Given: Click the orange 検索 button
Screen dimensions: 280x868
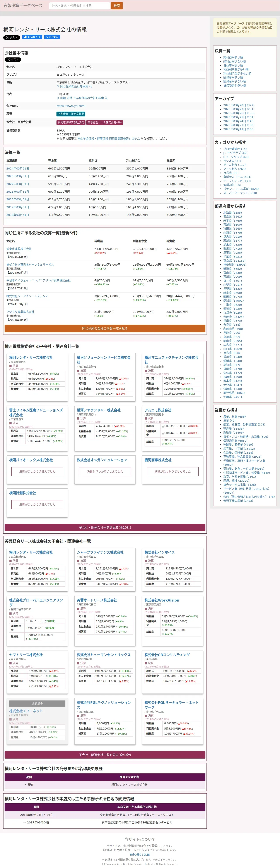Looking at the screenshot, I should 117,6.
